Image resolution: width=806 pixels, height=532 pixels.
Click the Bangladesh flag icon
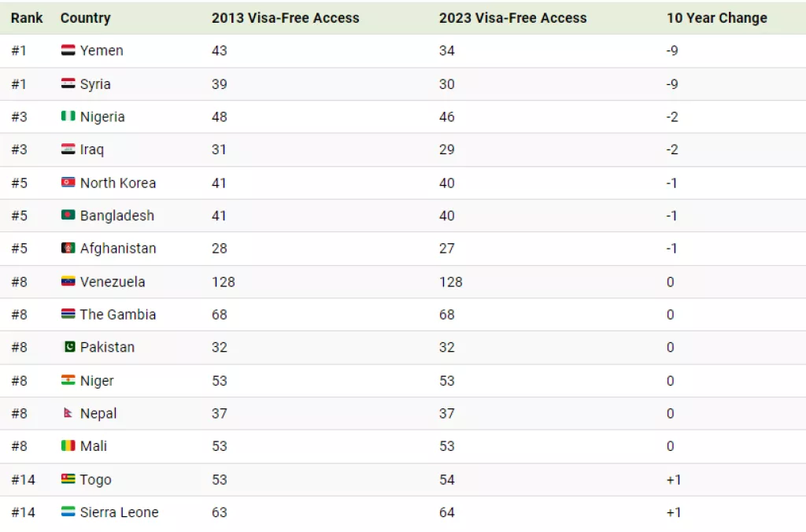68,215
